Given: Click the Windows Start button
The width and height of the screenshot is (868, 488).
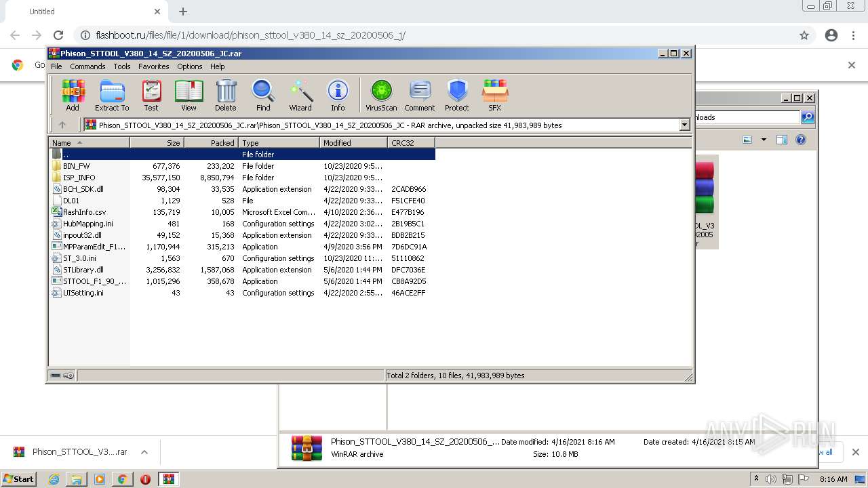Looking at the screenshot, I should (x=18, y=479).
